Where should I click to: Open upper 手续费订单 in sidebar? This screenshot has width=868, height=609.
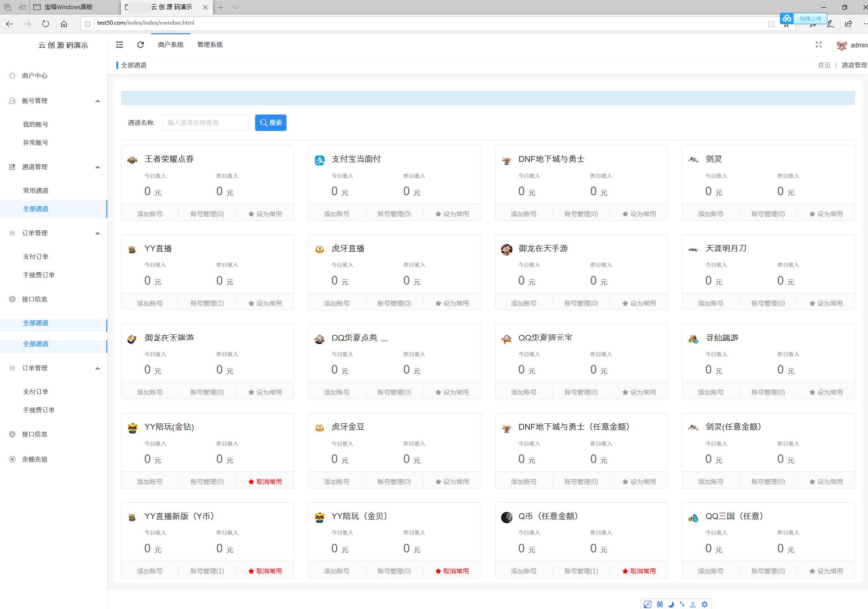coord(39,275)
